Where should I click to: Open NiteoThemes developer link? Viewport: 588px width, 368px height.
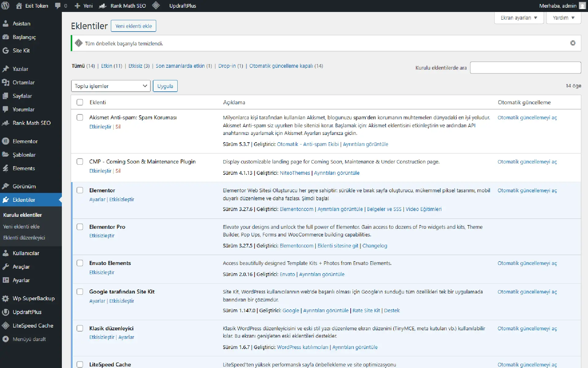(295, 173)
